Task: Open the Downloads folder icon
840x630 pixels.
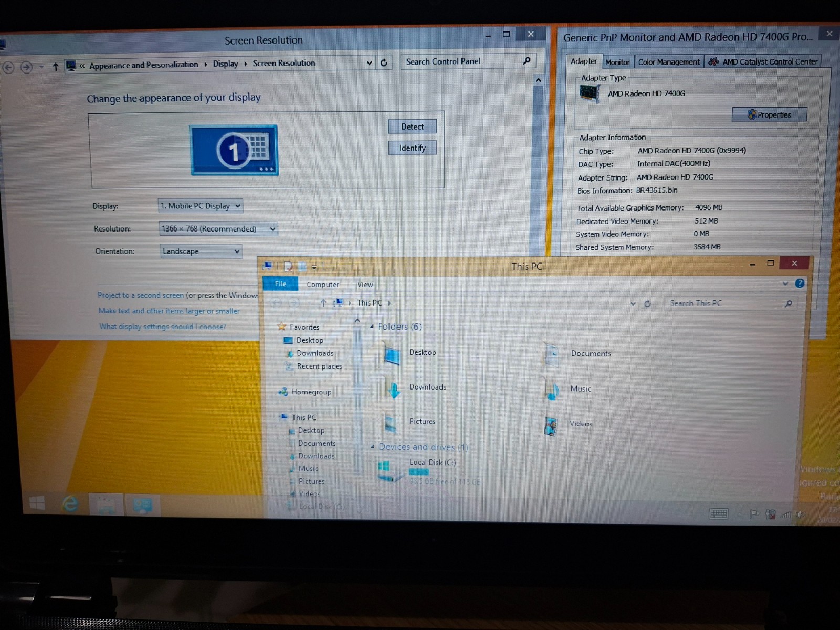Action: pyautogui.click(x=393, y=389)
